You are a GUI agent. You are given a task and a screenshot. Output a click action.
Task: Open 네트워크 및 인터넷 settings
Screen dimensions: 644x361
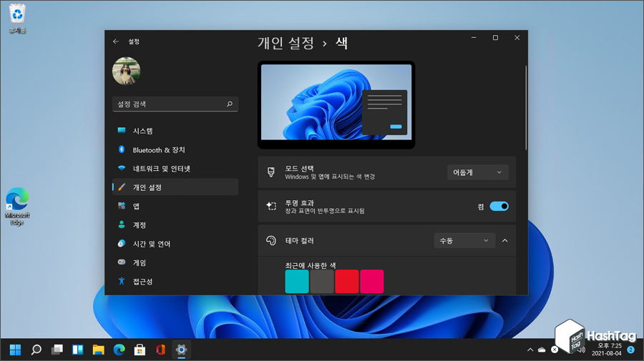(x=175, y=169)
